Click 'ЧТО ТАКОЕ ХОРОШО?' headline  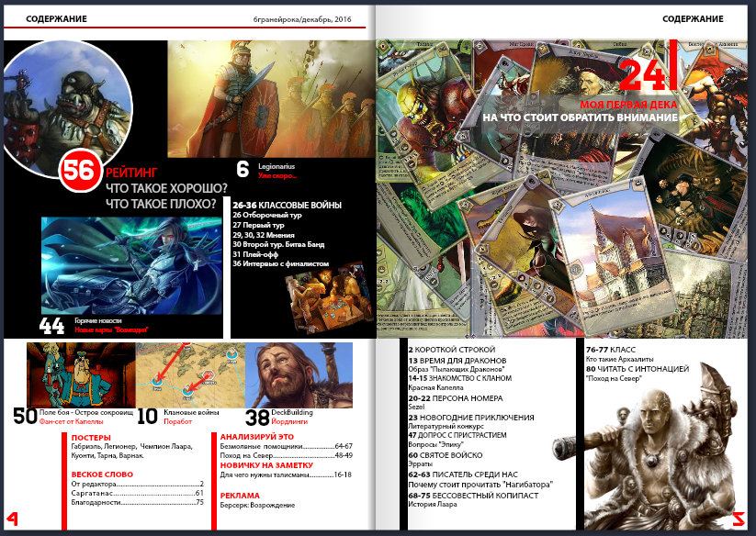pos(166,188)
